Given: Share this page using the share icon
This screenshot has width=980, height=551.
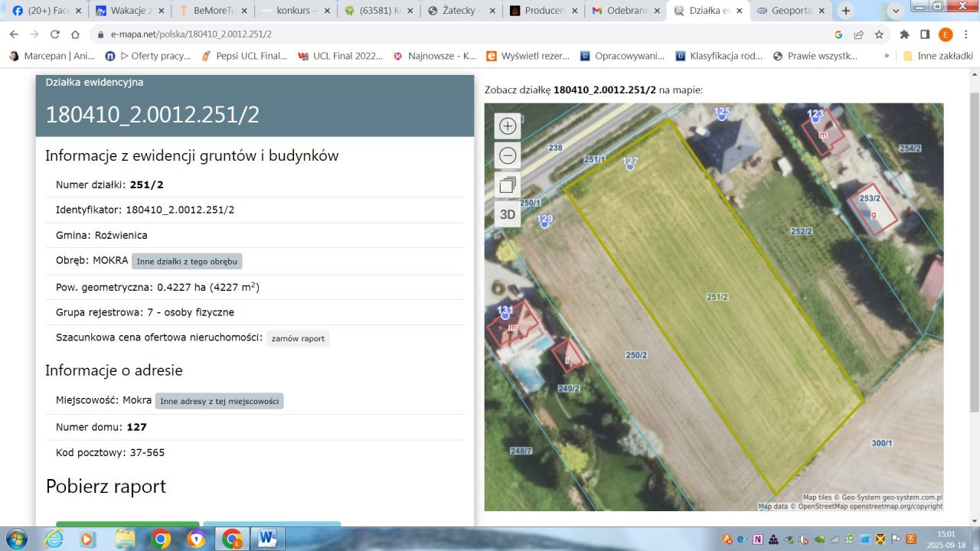Looking at the screenshot, I should (x=859, y=34).
